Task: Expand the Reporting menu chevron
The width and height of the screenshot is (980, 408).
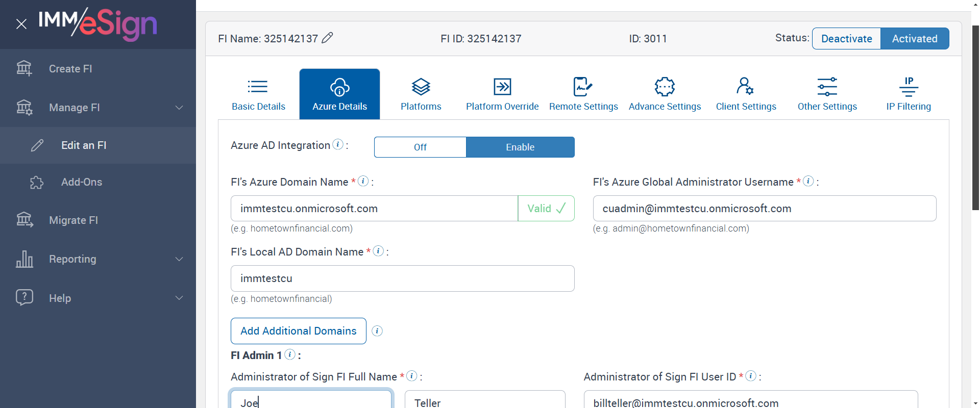Action: [x=179, y=259]
